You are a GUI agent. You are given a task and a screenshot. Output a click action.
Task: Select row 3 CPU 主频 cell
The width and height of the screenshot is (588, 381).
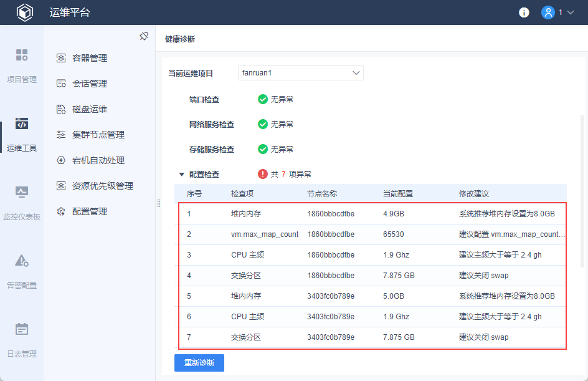[x=247, y=255]
